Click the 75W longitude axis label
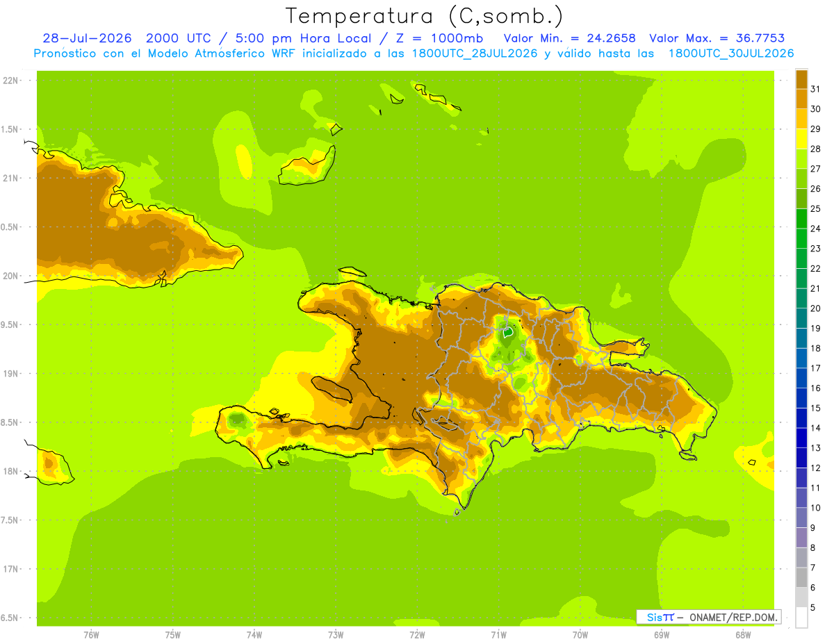 173,635
